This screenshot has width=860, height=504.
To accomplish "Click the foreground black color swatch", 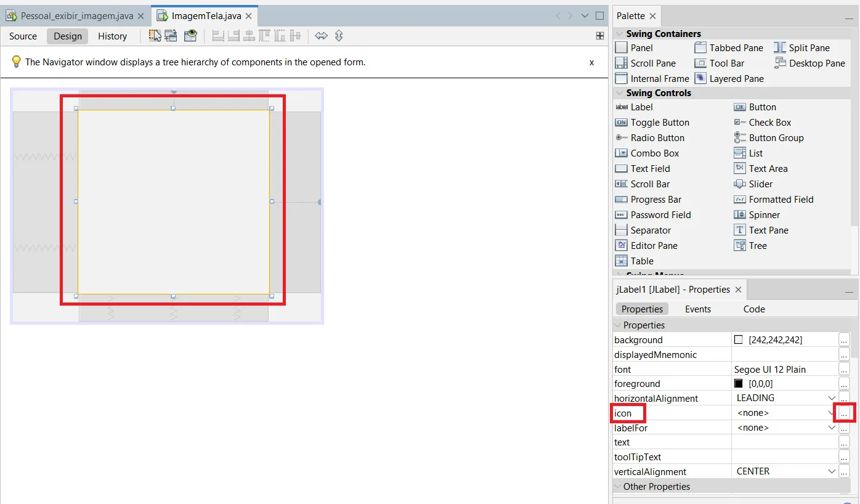I will 739,383.
